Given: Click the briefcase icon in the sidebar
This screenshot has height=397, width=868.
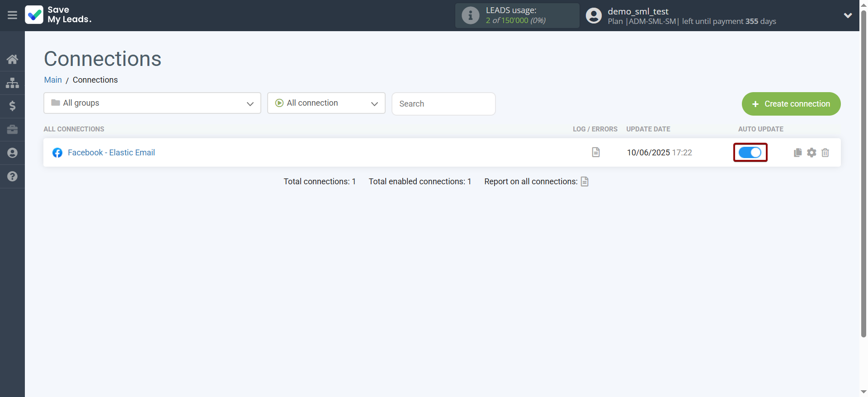Looking at the screenshot, I should point(12,130).
